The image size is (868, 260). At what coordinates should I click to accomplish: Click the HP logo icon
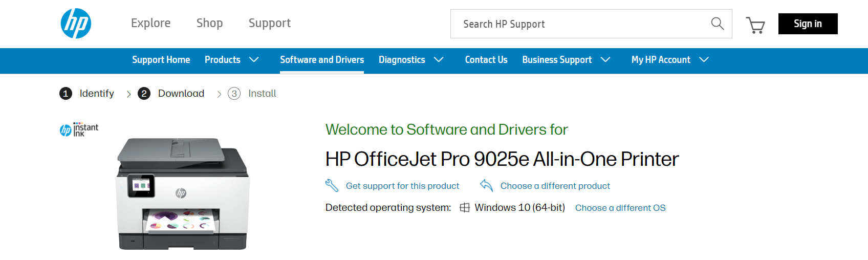click(x=76, y=24)
